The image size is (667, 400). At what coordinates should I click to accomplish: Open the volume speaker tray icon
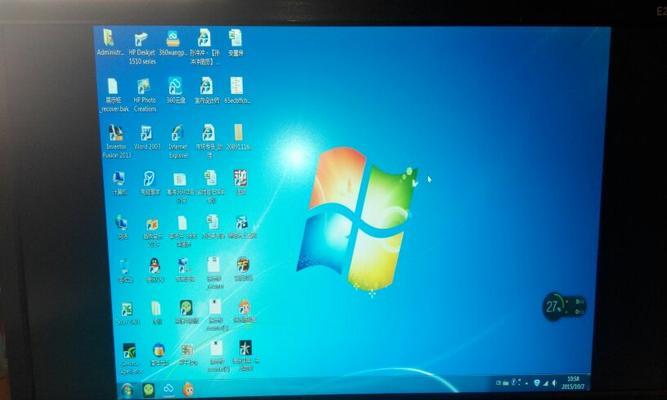[554, 383]
